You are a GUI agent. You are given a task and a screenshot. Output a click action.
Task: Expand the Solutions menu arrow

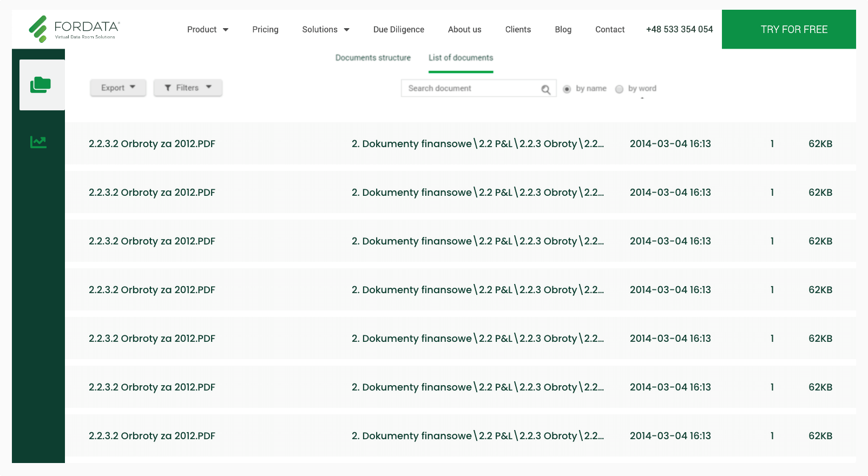click(x=347, y=30)
